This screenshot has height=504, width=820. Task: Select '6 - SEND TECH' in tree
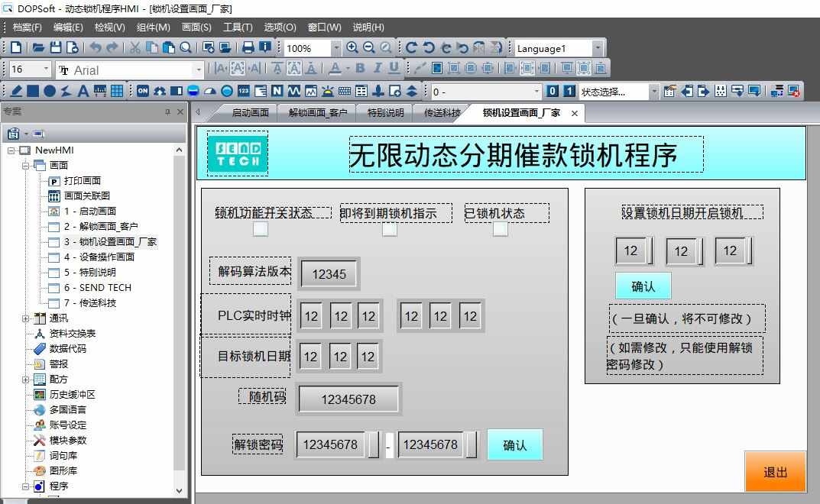pyautogui.click(x=98, y=288)
